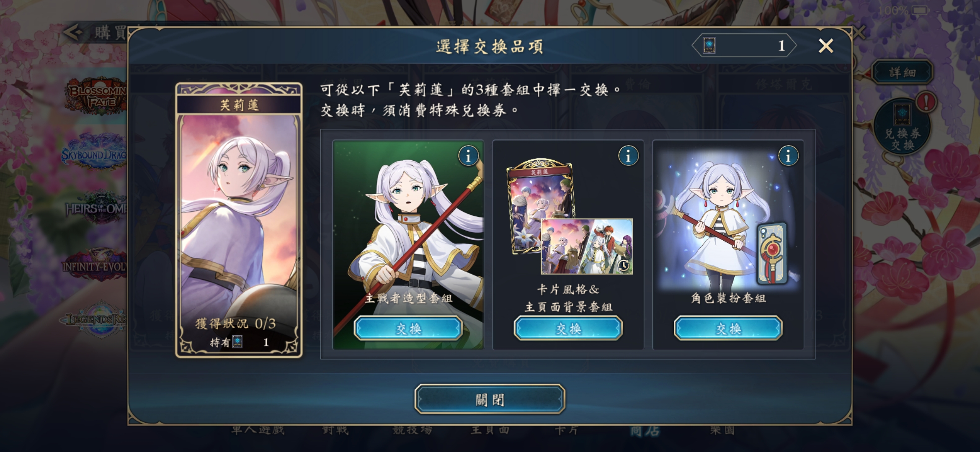Close the 選擇交換品項 dialog with X
The height and width of the screenshot is (452, 980).
(826, 46)
